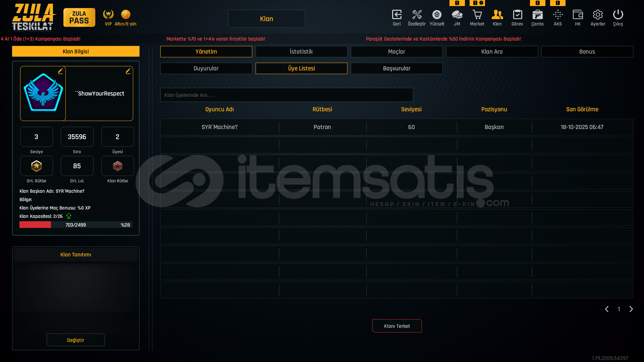Open the Çanta inventory bag icon

pos(537,15)
